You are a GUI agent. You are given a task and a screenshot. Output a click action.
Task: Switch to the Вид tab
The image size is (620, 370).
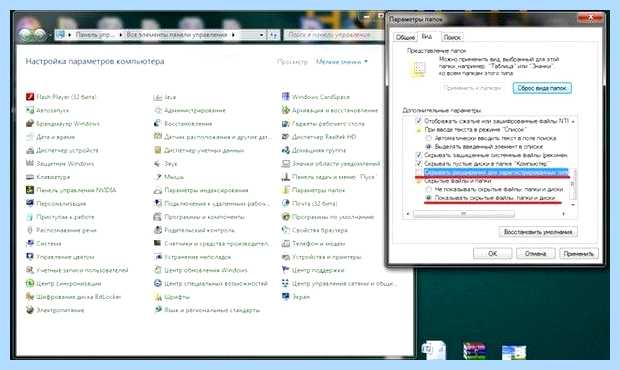click(x=427, y=37)
